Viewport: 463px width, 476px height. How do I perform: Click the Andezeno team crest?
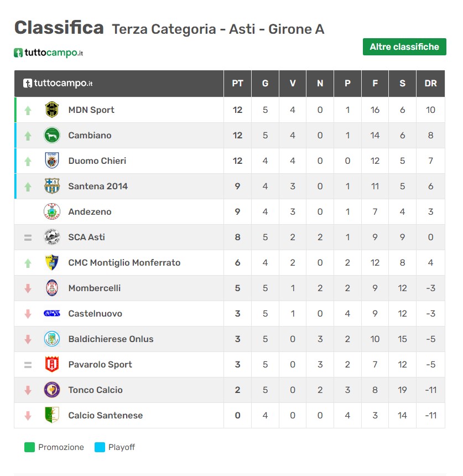click(52, 211)
